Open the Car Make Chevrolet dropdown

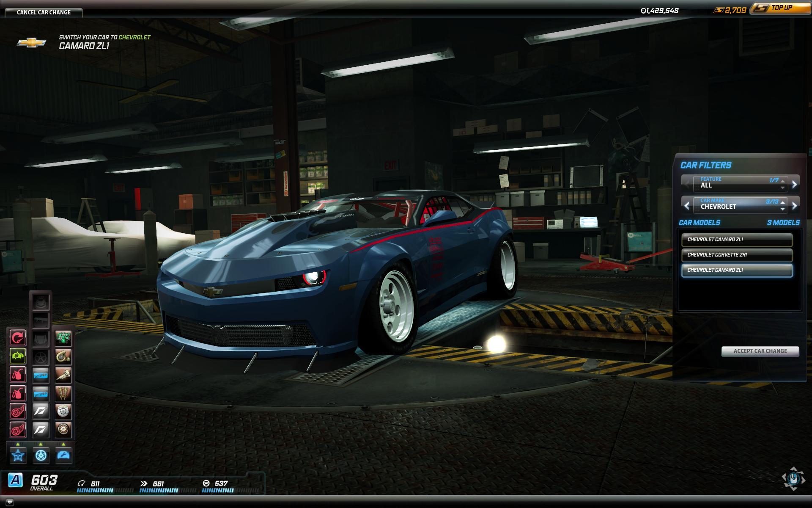pos(740,205)
